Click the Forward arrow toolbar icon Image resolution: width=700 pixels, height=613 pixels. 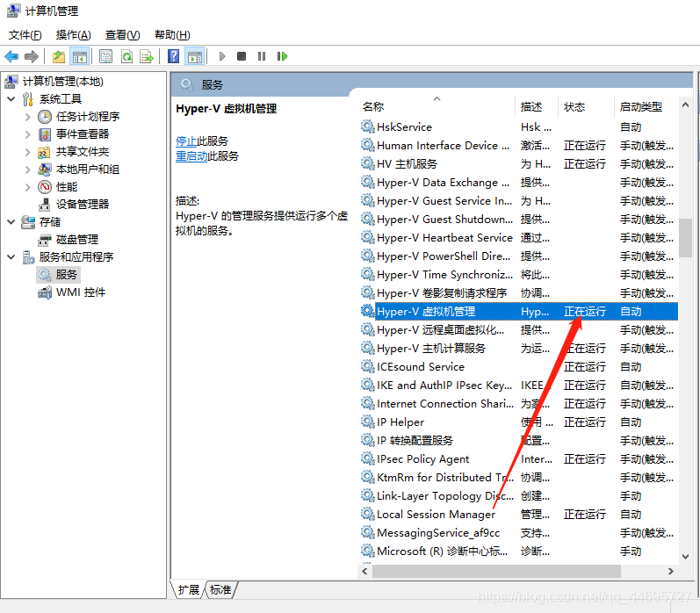pyautogui.click(x=32, y=57)
